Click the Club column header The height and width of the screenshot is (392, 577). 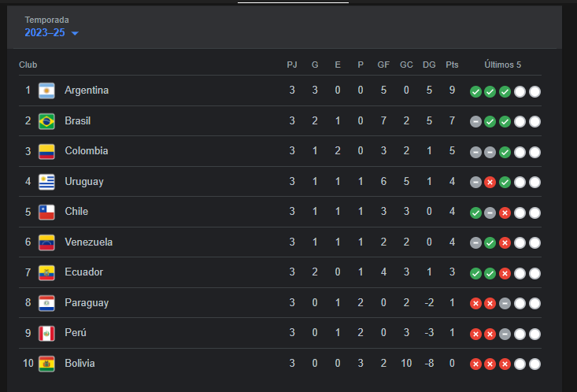click(28, 65)
